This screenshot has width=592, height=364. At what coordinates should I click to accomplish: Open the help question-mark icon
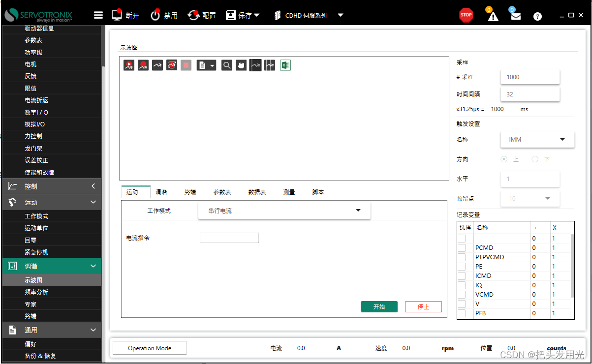537,15
